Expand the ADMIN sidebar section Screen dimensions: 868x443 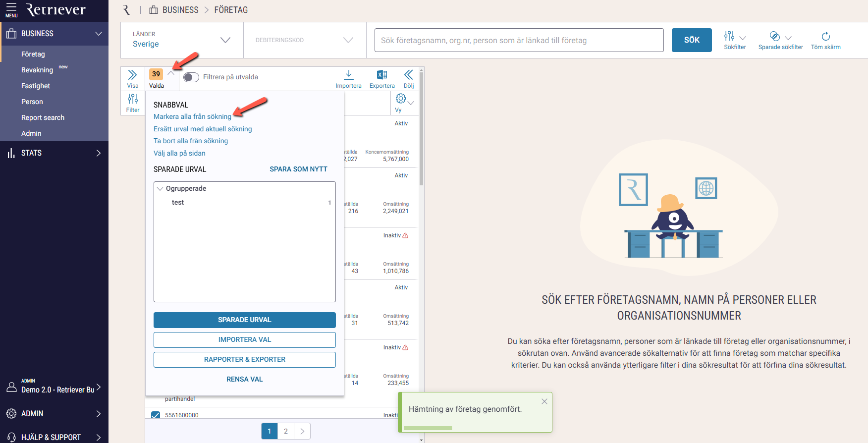99,413
